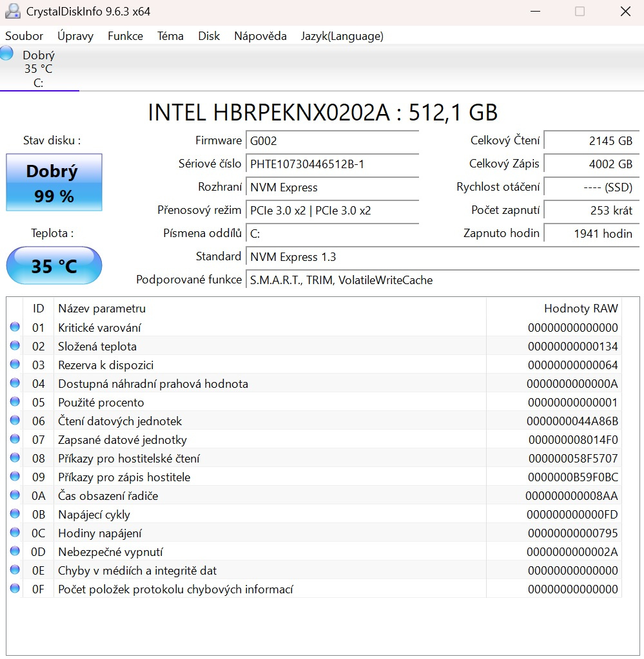The width and height of the screenshot is (644, 659).
Task: Open the Disk menu
Action: (209, 36)
